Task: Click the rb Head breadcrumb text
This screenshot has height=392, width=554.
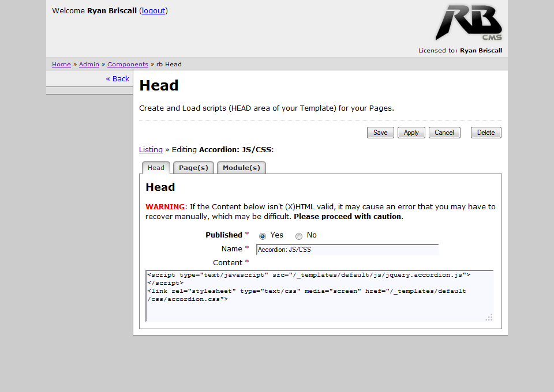Action: click(x=169, y=65)
